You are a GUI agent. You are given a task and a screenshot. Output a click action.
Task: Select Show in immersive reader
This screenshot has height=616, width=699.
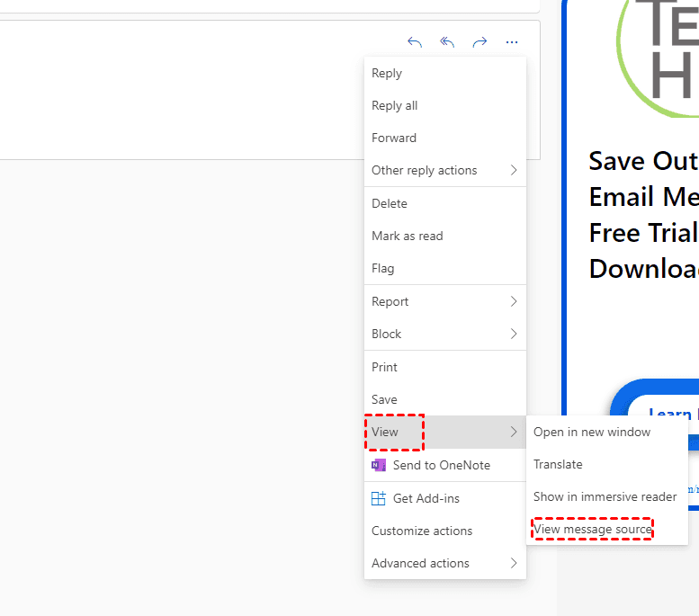(605, 496)
